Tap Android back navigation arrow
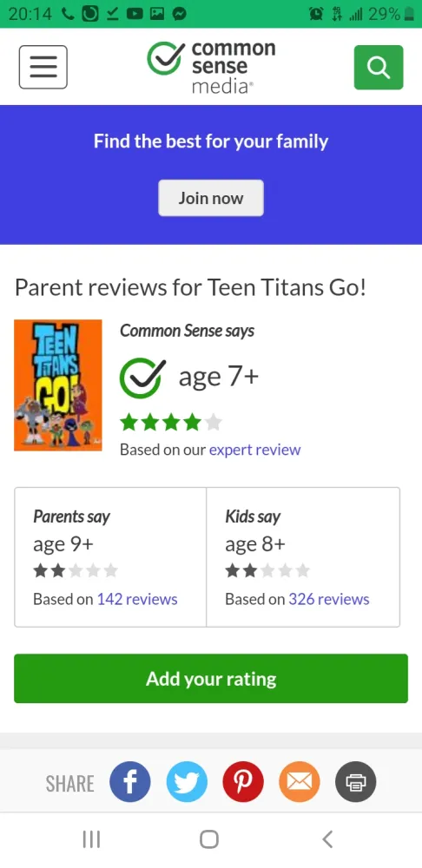This screenshot has width=422, height=868. point(328,839)
